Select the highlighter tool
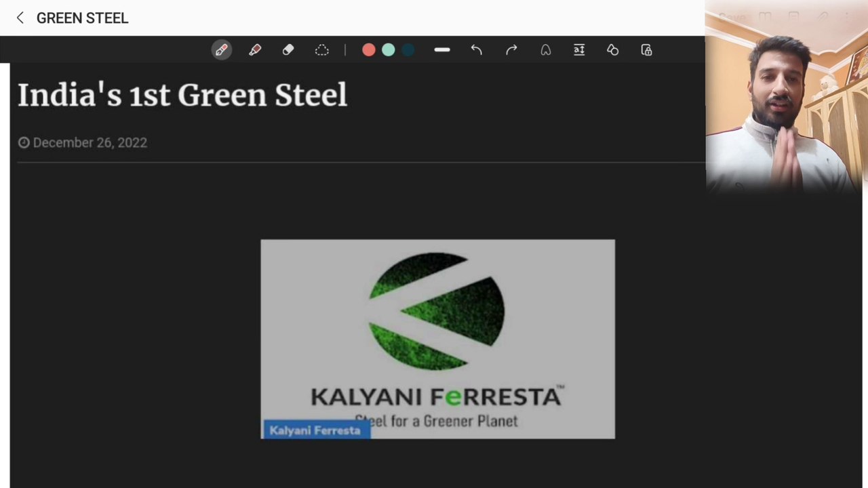This screenshot has width=868, height=488. pos(255,50)
